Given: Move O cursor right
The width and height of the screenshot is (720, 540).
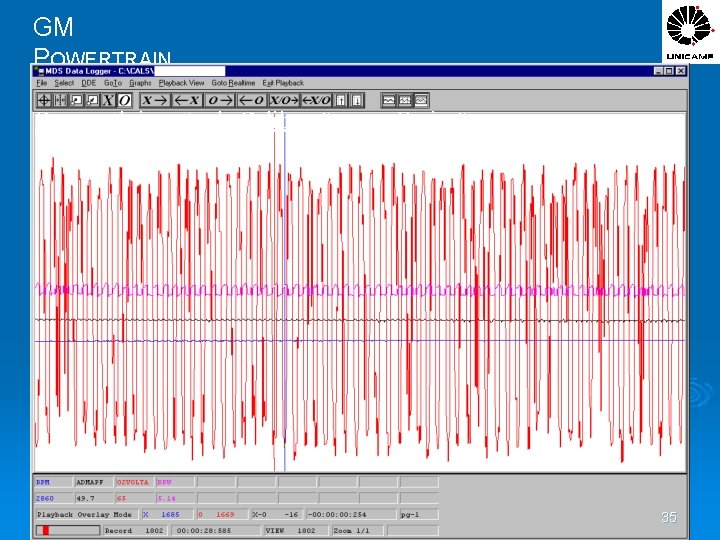Looking at the screenshot, I should click(x=220, y=100).
